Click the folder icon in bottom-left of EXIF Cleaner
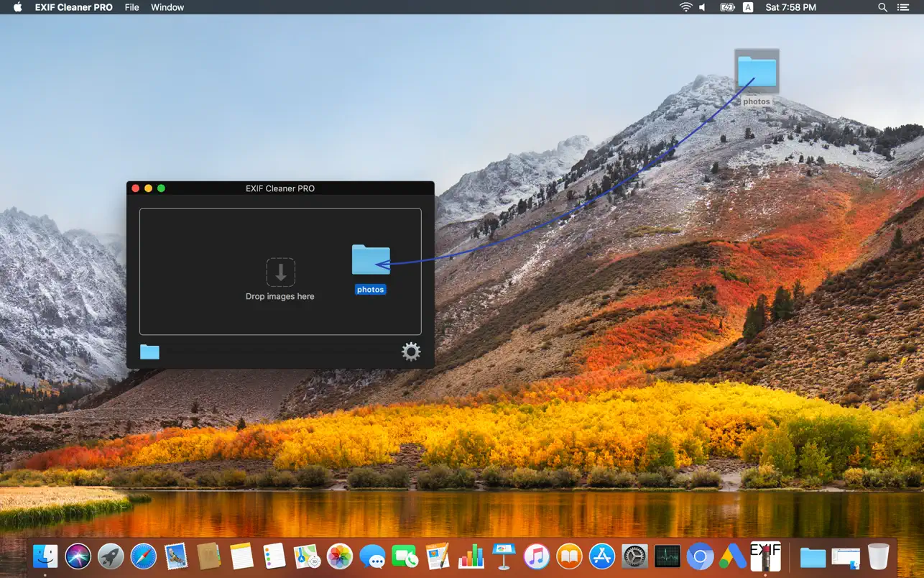924x578 pixels. tap(149, 352)
